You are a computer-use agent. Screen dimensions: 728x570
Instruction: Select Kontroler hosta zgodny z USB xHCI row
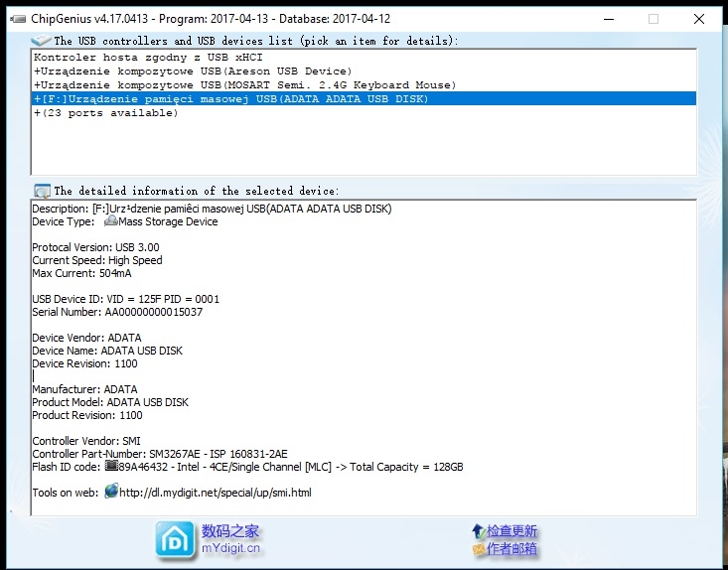[x=364, y=57]
